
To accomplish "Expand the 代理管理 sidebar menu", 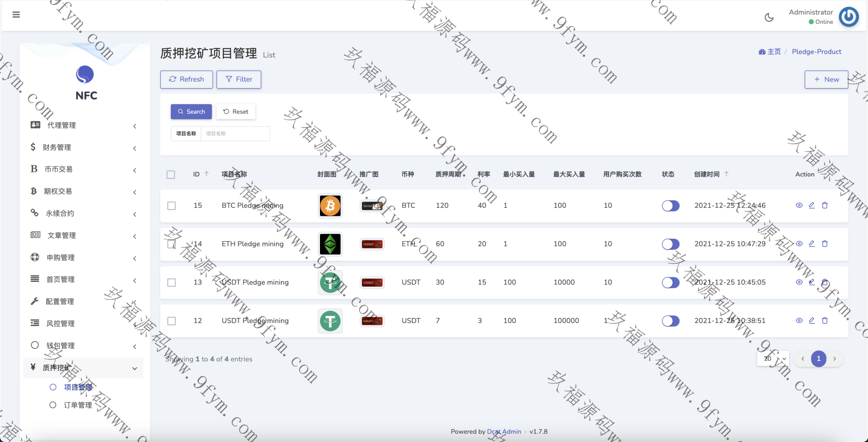I will (x=83, y=125).
